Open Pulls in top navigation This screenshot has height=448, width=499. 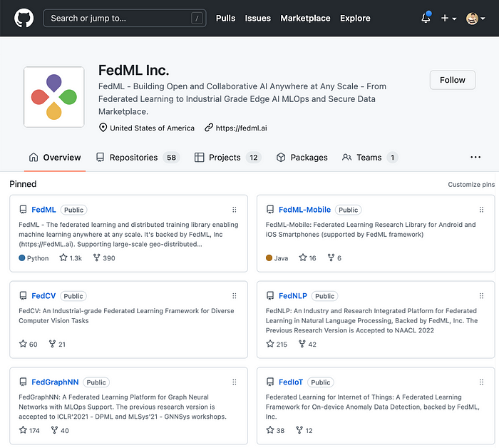pos(226,18)
